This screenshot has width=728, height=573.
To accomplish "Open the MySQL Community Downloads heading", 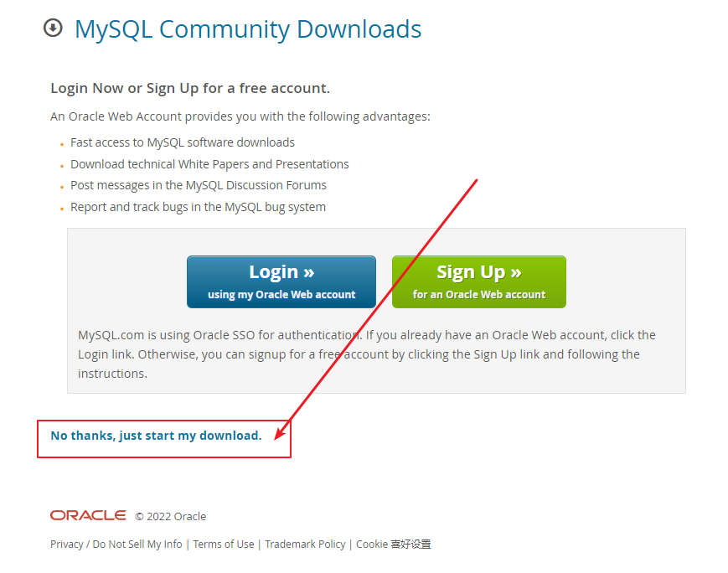I will click(248, 29).
